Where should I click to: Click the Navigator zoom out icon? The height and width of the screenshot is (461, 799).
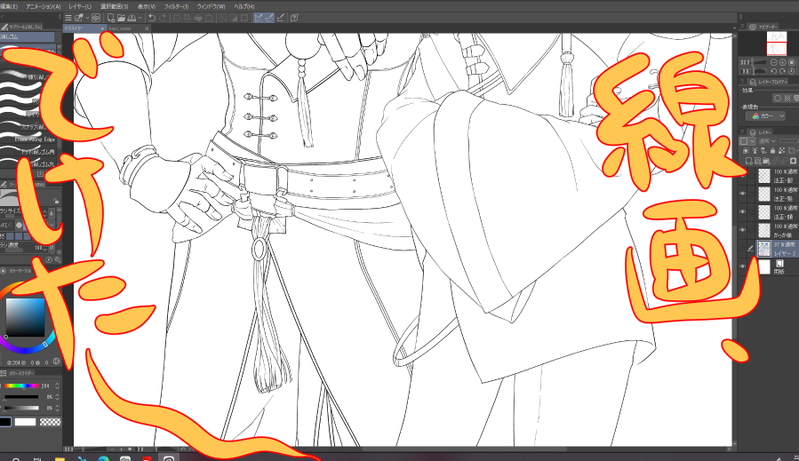tap(774, 62)
